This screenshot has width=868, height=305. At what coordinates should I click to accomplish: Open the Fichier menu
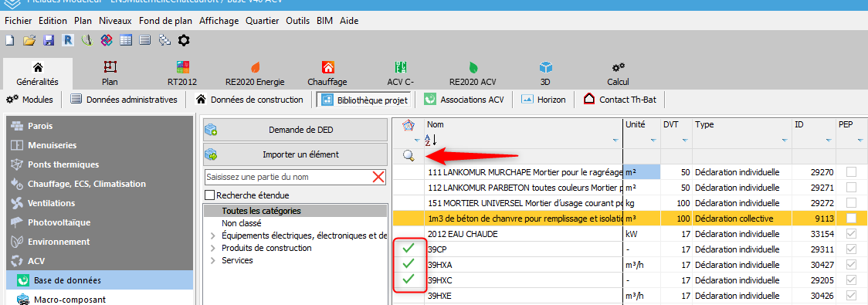point(19,21)
